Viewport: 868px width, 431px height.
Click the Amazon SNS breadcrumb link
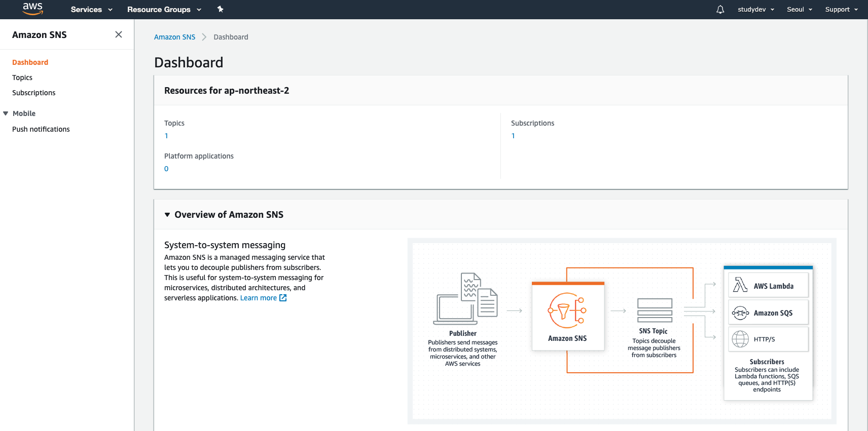pos(174,37)
